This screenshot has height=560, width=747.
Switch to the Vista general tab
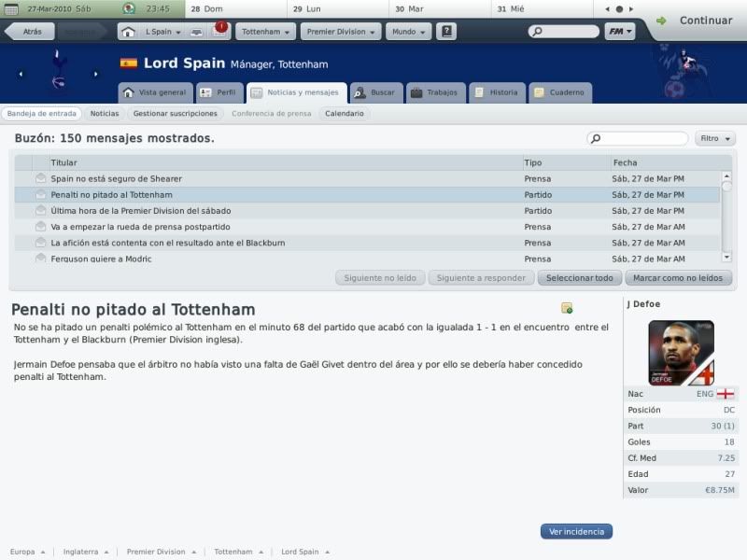tap(155, 92)
